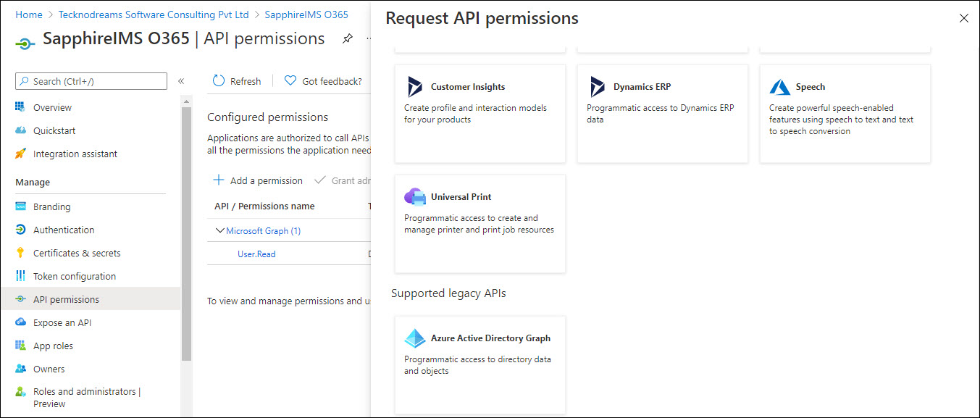This screenshot has width=980, height=418.
Task: Open the Token configuration page
Action: (x=75, y=276)
